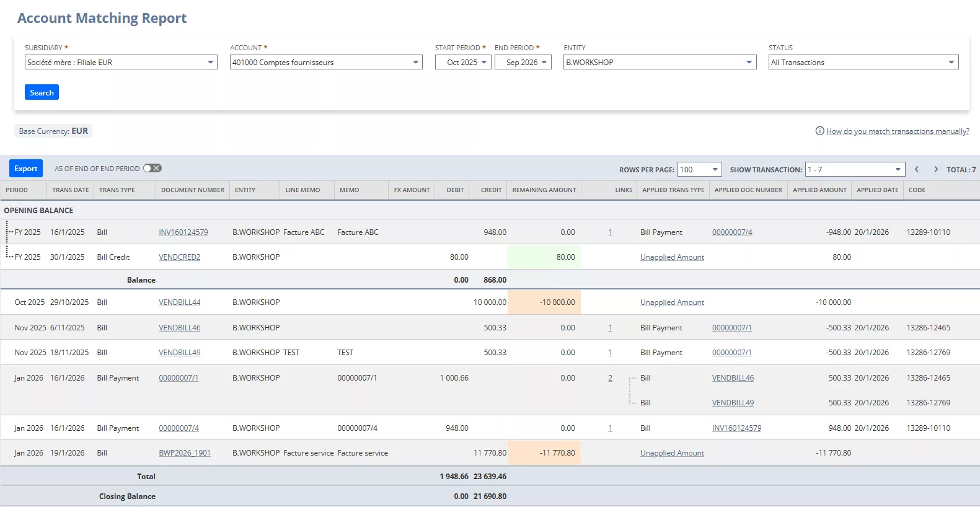The width and height of the screenshot is (980, 507).
Task: Toggle As Of End Of End Period switch
Action: pyautogui.click(x=152, y=168)
